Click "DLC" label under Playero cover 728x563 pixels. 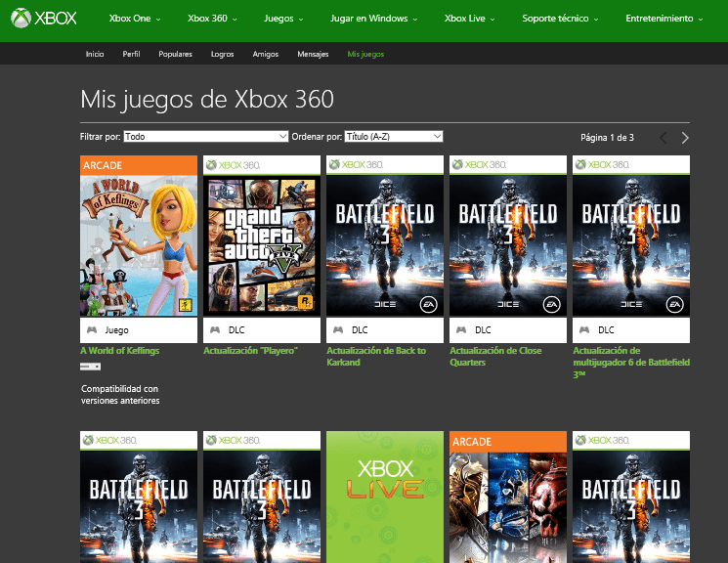(236, 329)
